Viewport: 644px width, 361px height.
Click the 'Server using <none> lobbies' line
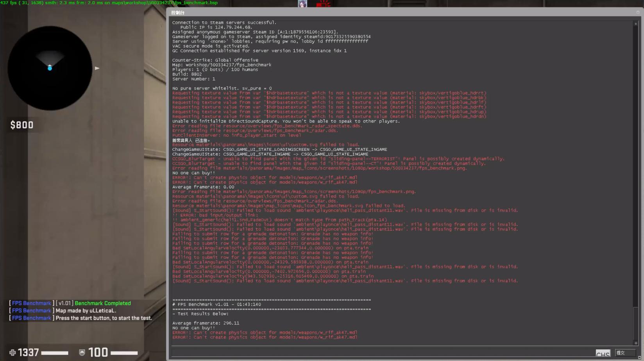(x=270, y=41)
